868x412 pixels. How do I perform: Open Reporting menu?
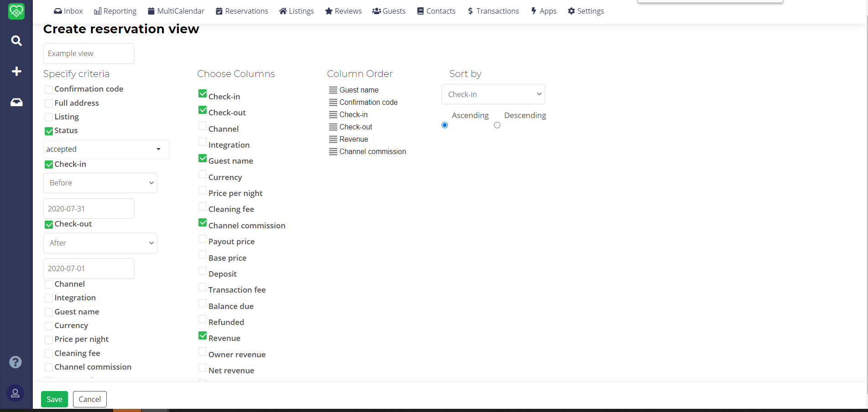(115, 11)
